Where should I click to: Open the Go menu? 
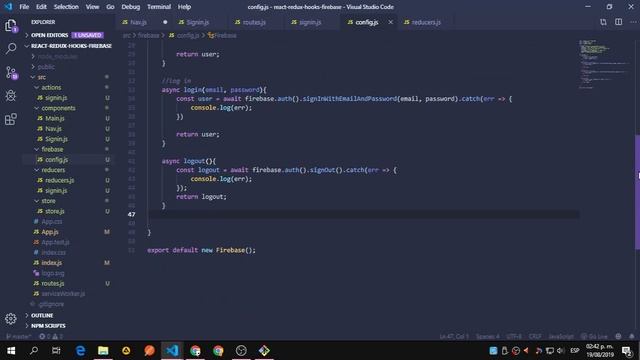click(x=110, y=7)
